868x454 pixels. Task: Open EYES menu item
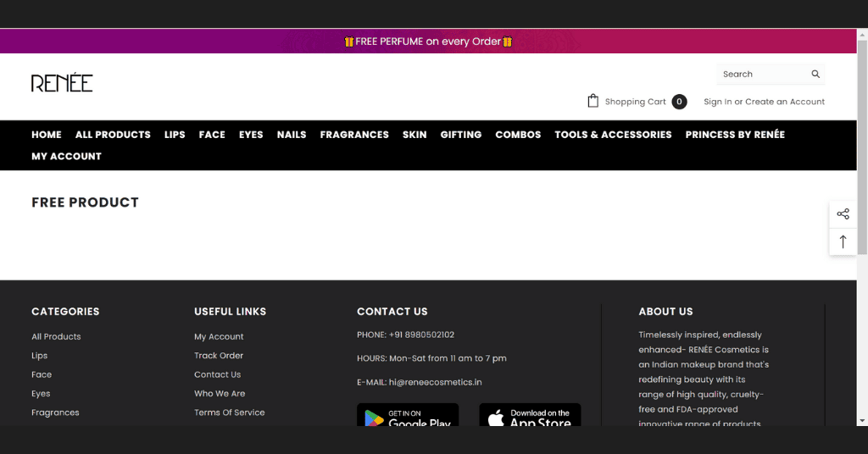click(251, 135)
